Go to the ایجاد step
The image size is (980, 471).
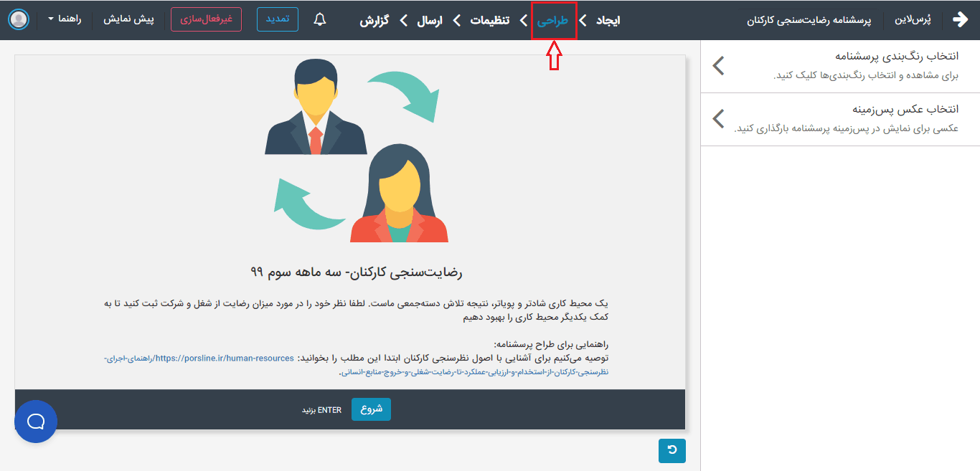click(608, 20)
